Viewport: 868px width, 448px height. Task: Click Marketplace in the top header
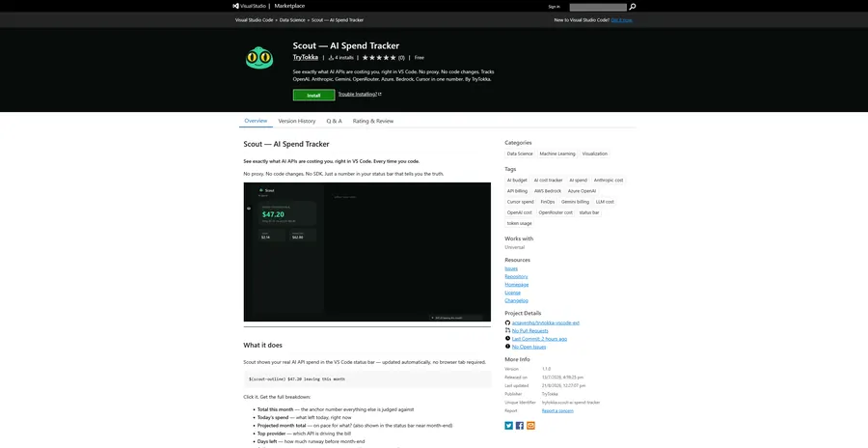coord(289,6)
